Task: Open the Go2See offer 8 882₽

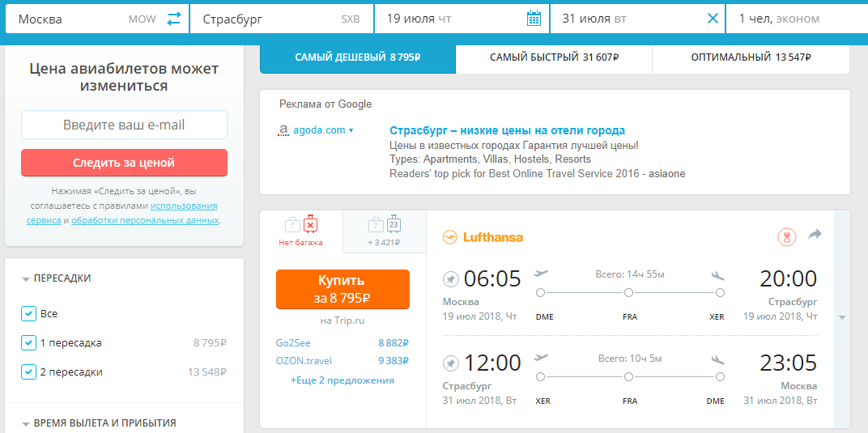Action: coord(343,343)
